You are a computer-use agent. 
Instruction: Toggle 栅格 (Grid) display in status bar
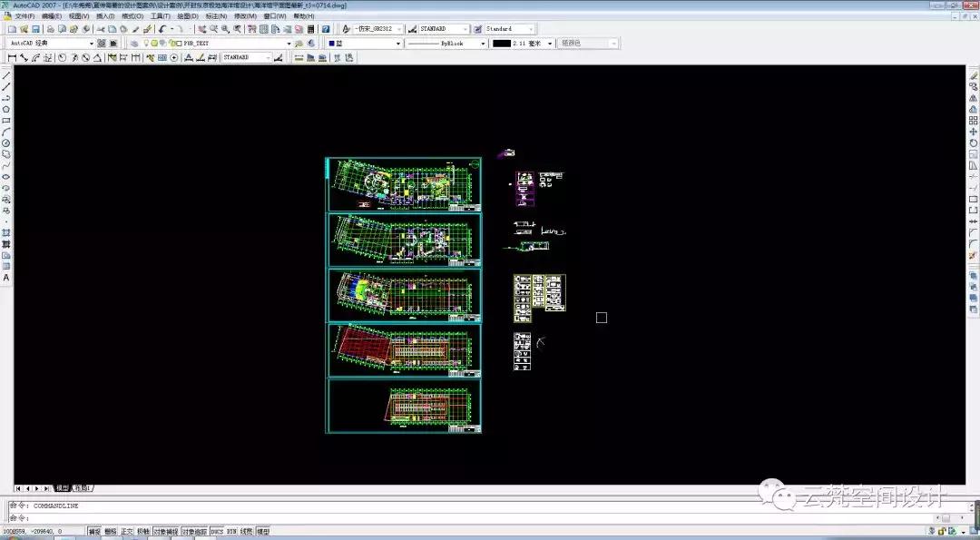pyautogui.click(x=111, y=532)
